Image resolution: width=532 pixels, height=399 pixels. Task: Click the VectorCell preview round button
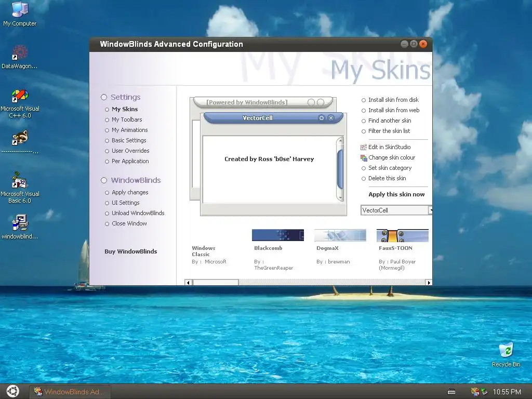321,118
